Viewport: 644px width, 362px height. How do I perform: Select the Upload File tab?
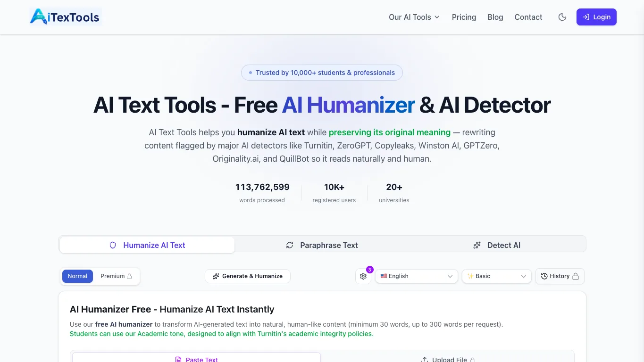pyautogui.click(x=448, y=358)
